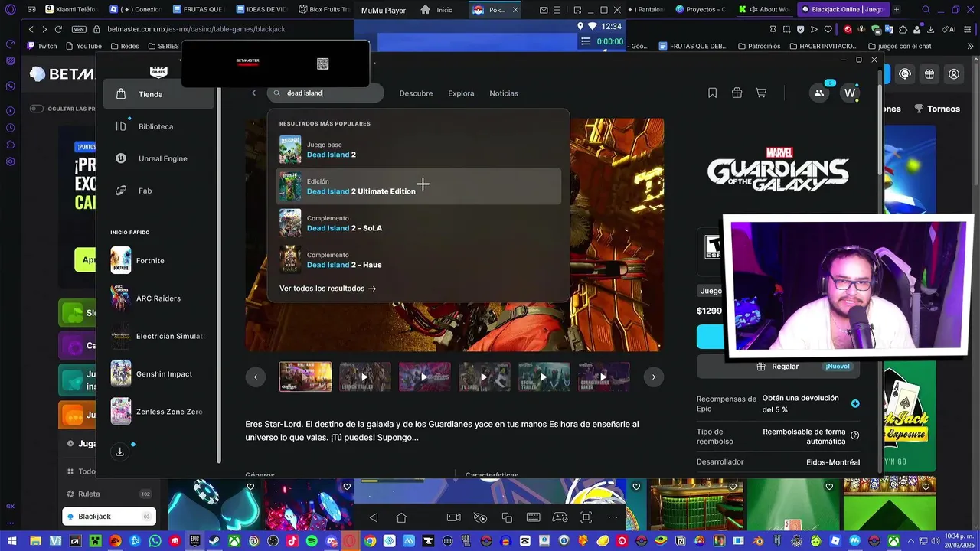Viewport: 980px width, 551px height.
Task: Switch to the Blox Fruits browser tab
Action: 324,10
